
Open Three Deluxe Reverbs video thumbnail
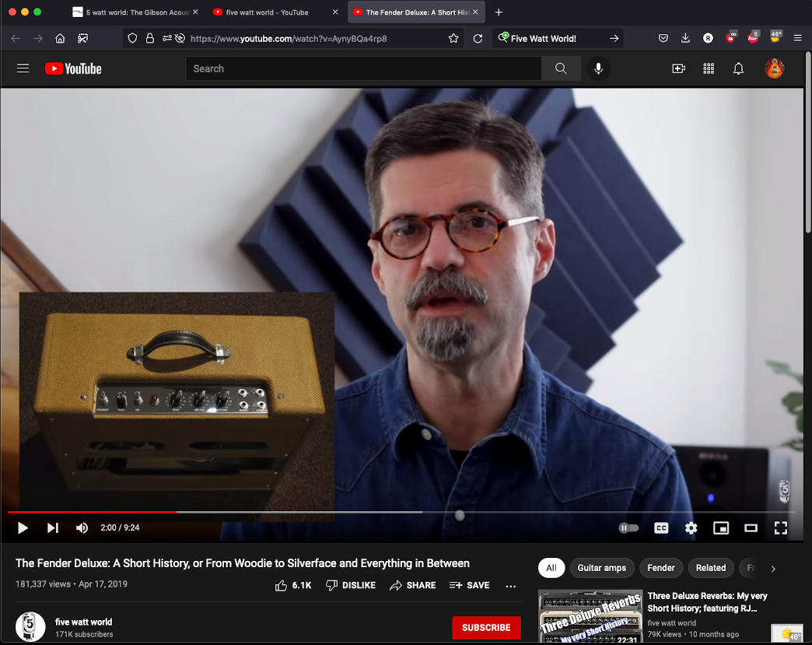coord(590,617)
